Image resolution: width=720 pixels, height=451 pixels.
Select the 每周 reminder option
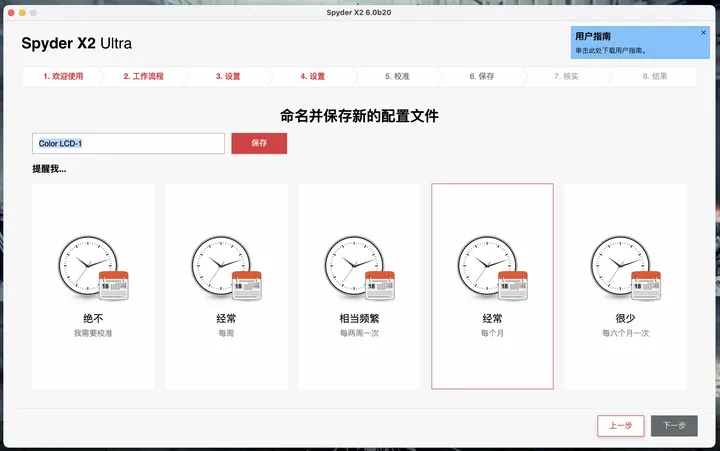pos(226,286)
